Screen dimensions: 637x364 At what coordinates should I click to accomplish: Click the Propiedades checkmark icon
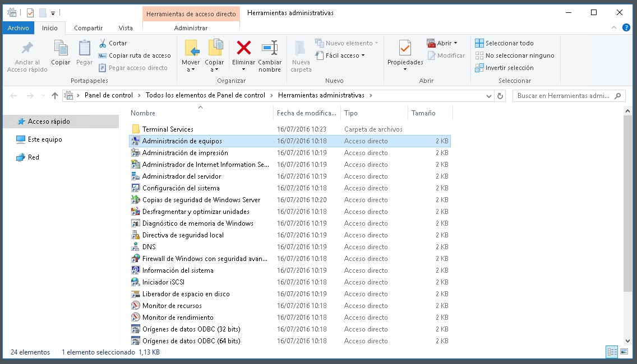pos(405,48)
